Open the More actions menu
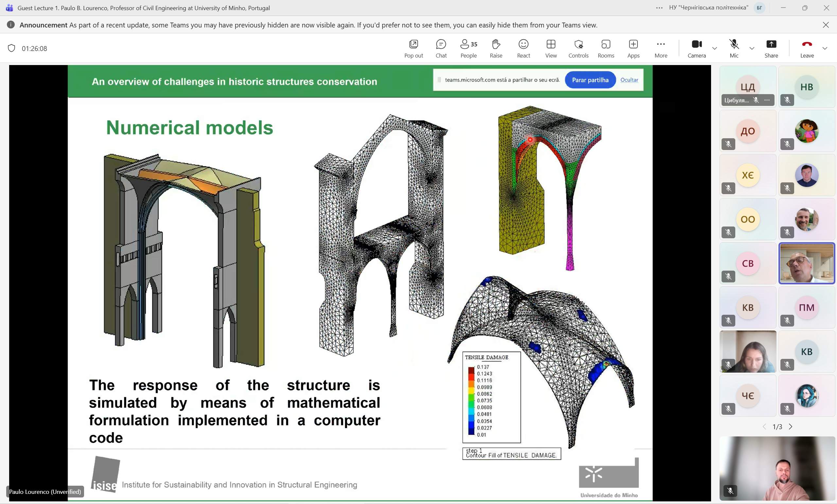The image size is (837, 504). pyautogui.click(x=661, y=48)
